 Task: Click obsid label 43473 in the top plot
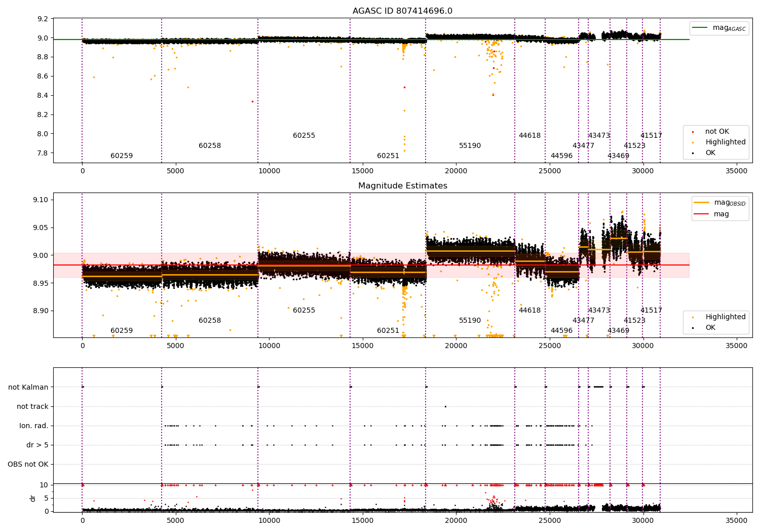(x=599, y=136)
